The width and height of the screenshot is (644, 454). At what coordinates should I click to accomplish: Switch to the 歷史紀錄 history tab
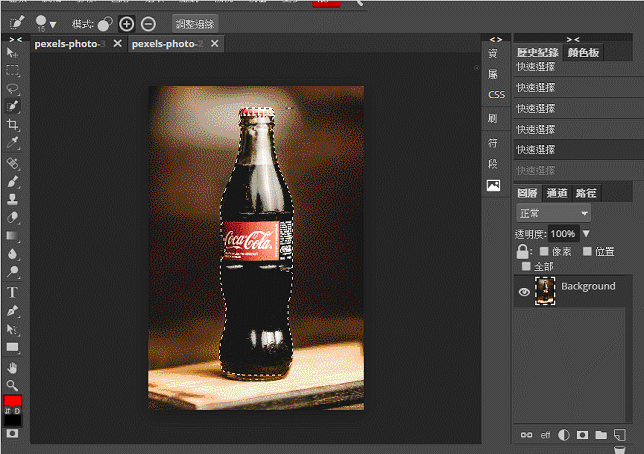(538, 53)
